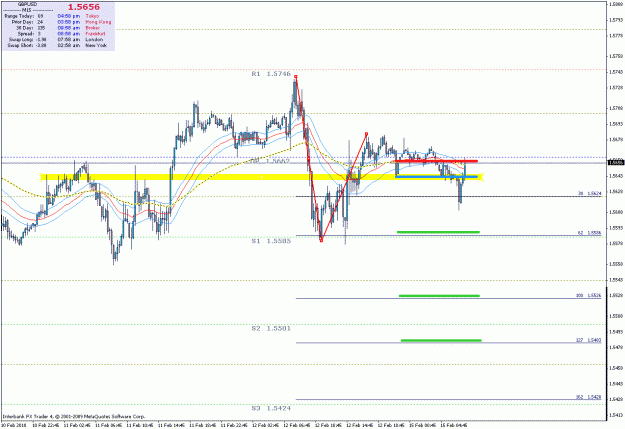Select the green bar above the 127 level
This screenshot has height=429, width=625.
click(x=441, y=340)
